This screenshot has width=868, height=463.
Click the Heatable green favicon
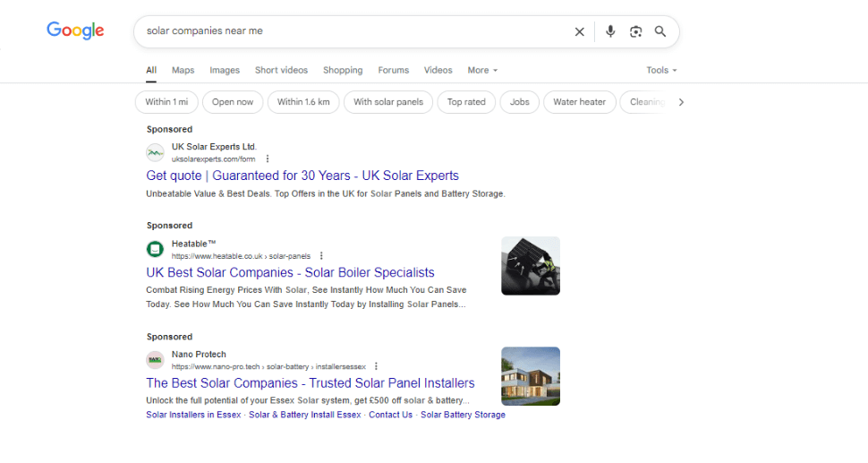(155, 249)
